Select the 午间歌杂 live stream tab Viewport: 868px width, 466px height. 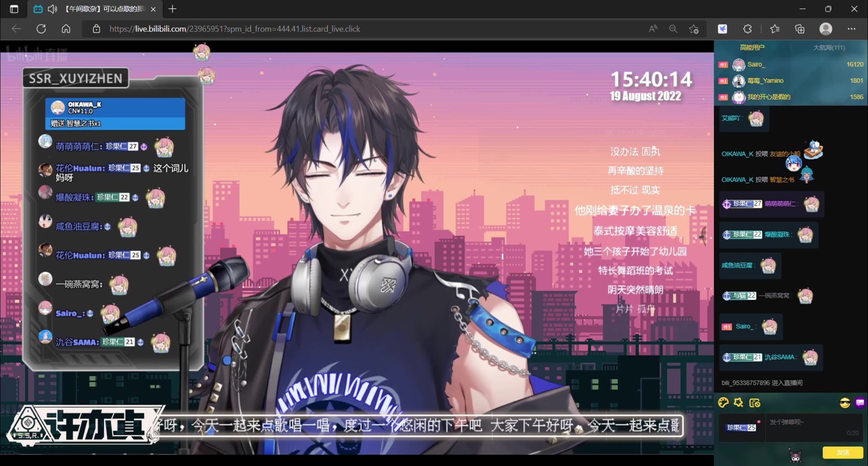pos(95,9)
